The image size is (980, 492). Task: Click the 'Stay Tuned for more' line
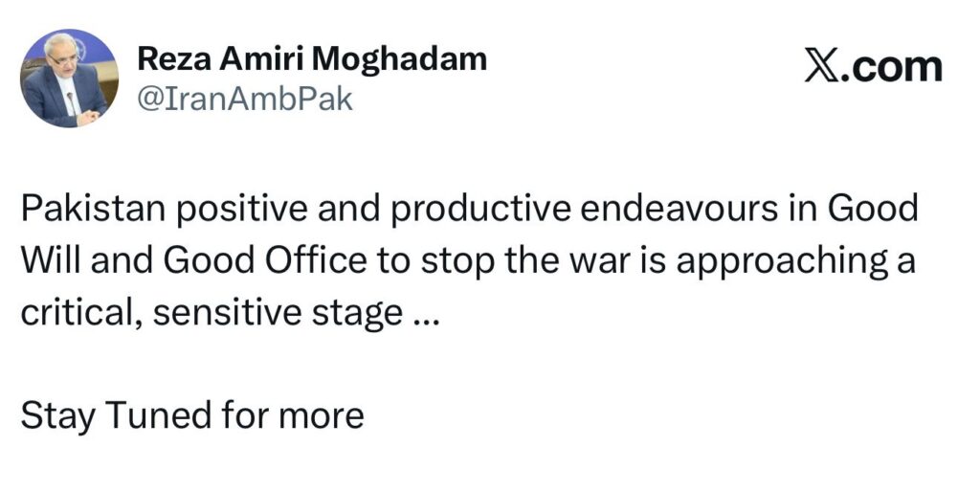[192, 415]
